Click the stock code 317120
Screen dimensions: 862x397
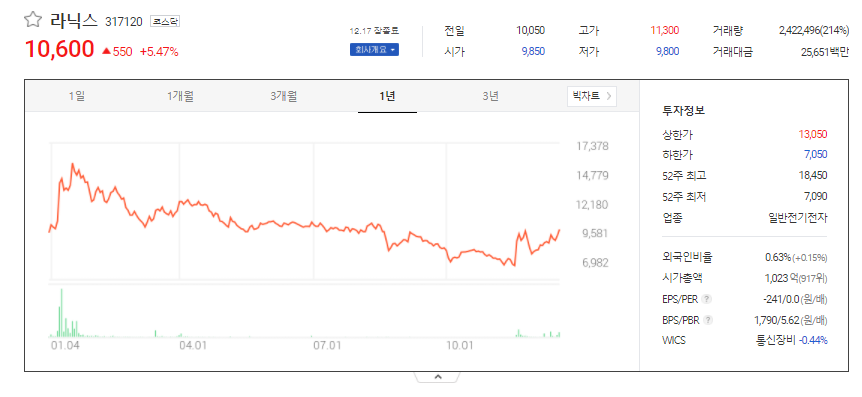click(124, 22)
